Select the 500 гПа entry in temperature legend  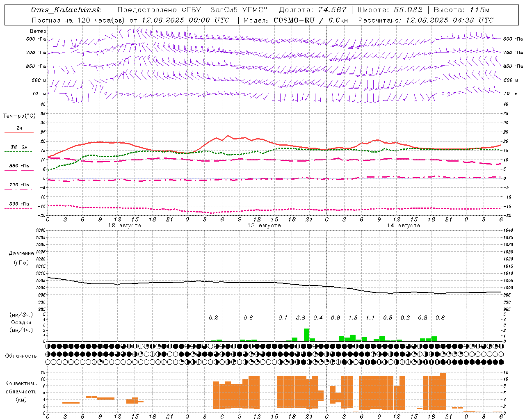tap(19, 204)
